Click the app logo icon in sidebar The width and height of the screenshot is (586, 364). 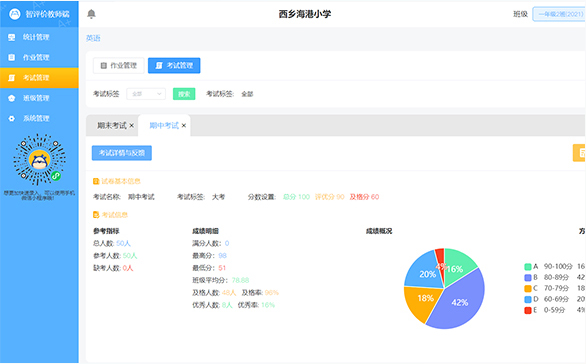(15, 14)
